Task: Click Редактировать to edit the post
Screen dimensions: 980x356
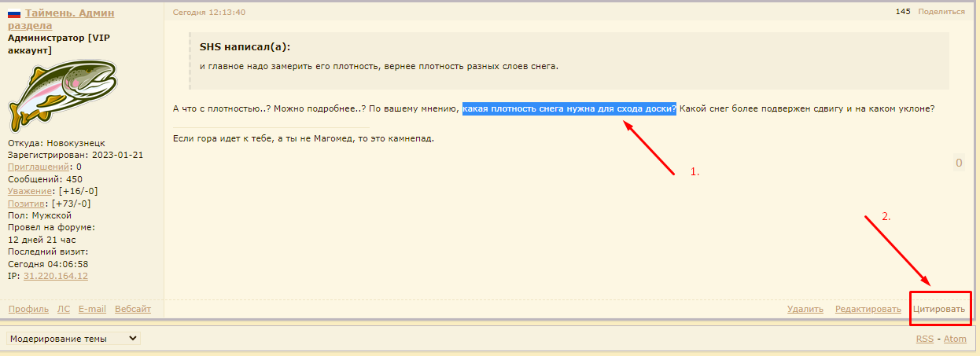Action: coord(868,309)
